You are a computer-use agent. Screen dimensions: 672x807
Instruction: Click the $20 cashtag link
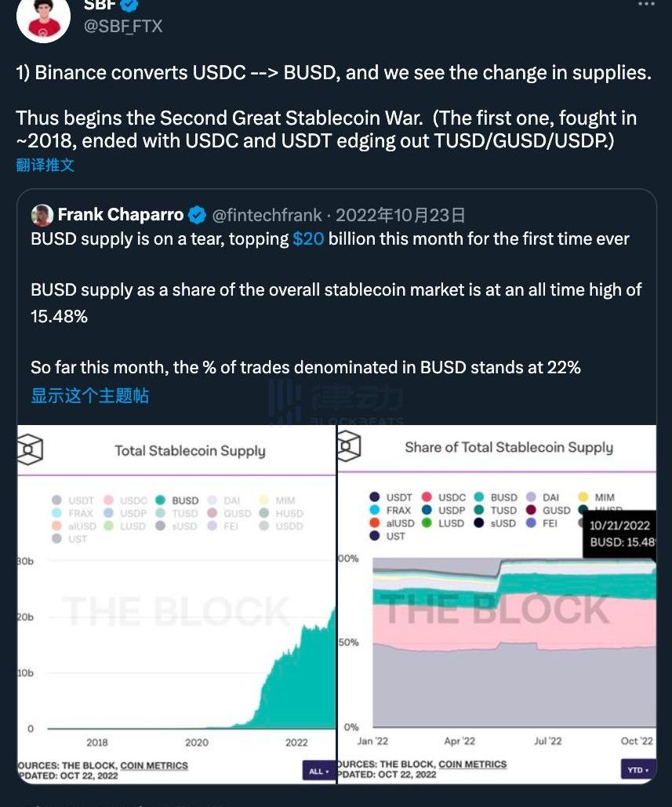point(308,238)
